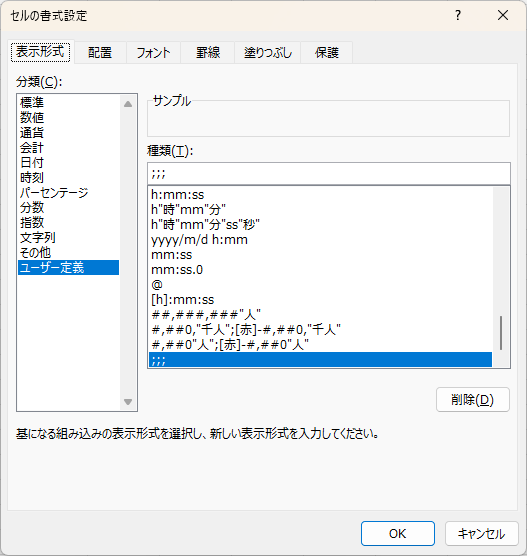Select 標準 in the category list
The width and height of the screenshot is (527, 556).
68,102
